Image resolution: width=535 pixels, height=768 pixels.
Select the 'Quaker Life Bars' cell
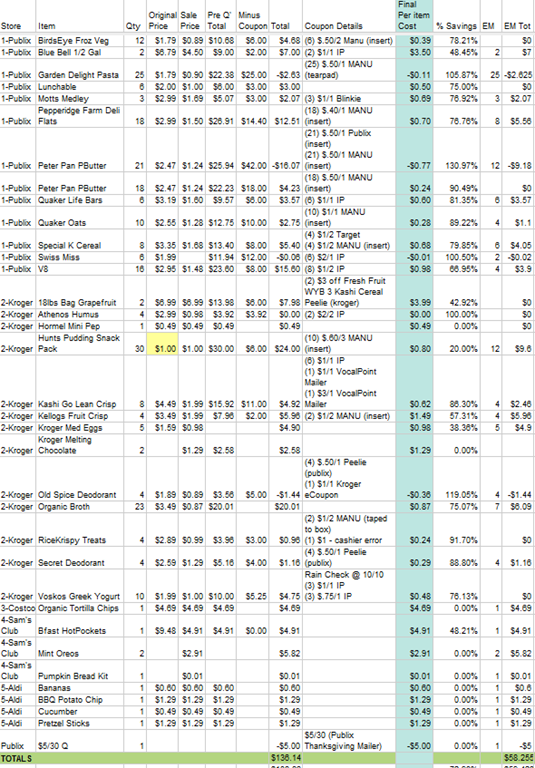(80, 200)
